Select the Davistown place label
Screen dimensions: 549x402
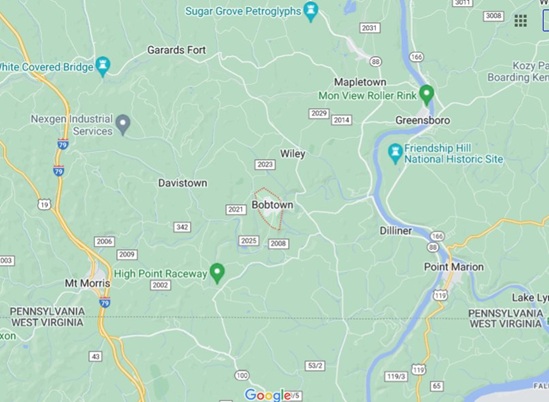tap(183, 183)
